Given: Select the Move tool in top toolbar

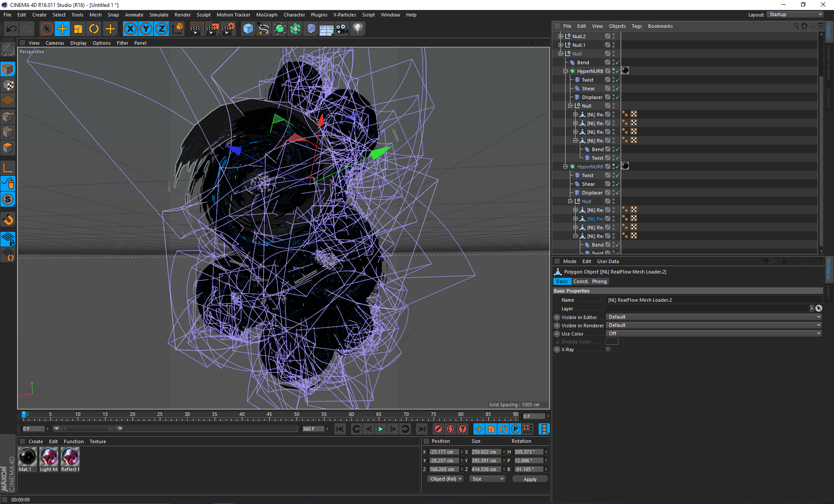Looking at the screenshot, I should click(x=63, y=29).
